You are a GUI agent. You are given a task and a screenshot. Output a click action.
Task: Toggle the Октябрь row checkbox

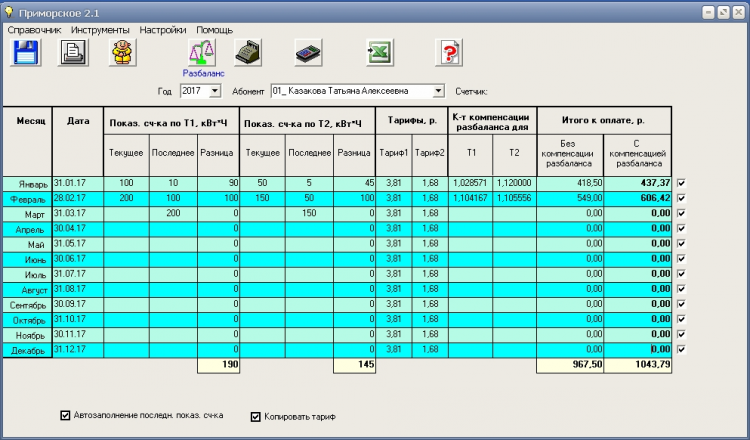pos(682,319)
